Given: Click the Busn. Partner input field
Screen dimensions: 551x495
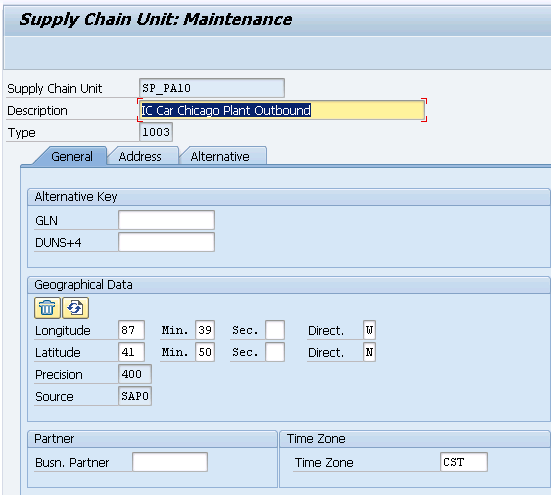Looking at the screenshot, I should [170, 462].
